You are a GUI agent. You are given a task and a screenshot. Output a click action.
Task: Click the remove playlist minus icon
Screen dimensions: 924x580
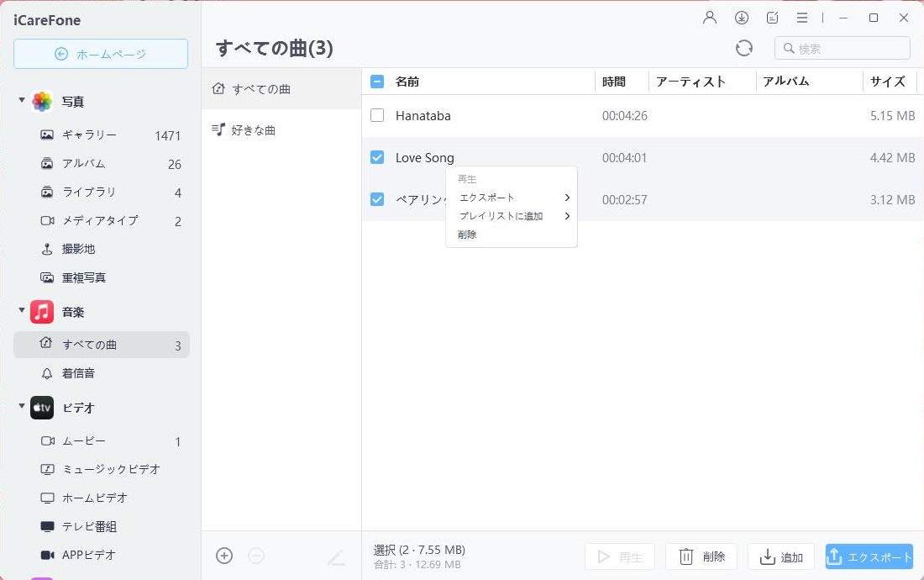pos(256,556)
